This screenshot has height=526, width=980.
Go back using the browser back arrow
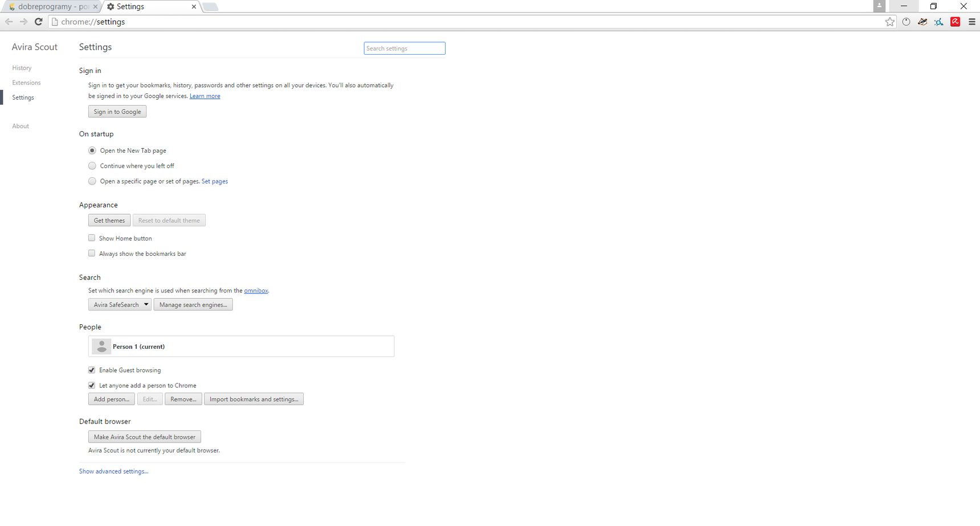pyautogui.click(x=9, y=22)
